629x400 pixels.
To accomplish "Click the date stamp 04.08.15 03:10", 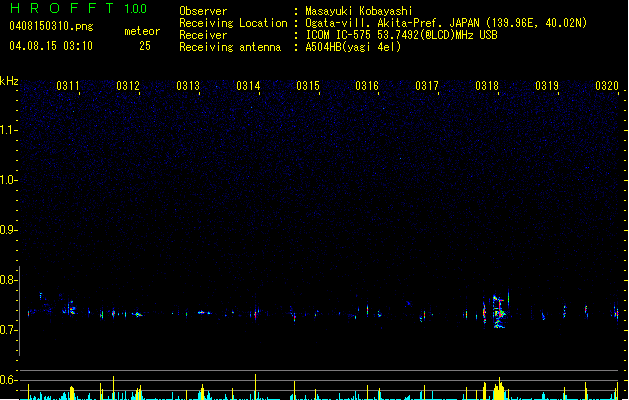I will coord(51,46).
